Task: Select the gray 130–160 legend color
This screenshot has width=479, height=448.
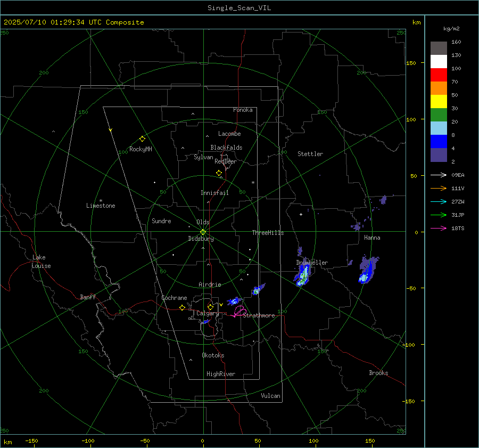Action: click(439, 48)
